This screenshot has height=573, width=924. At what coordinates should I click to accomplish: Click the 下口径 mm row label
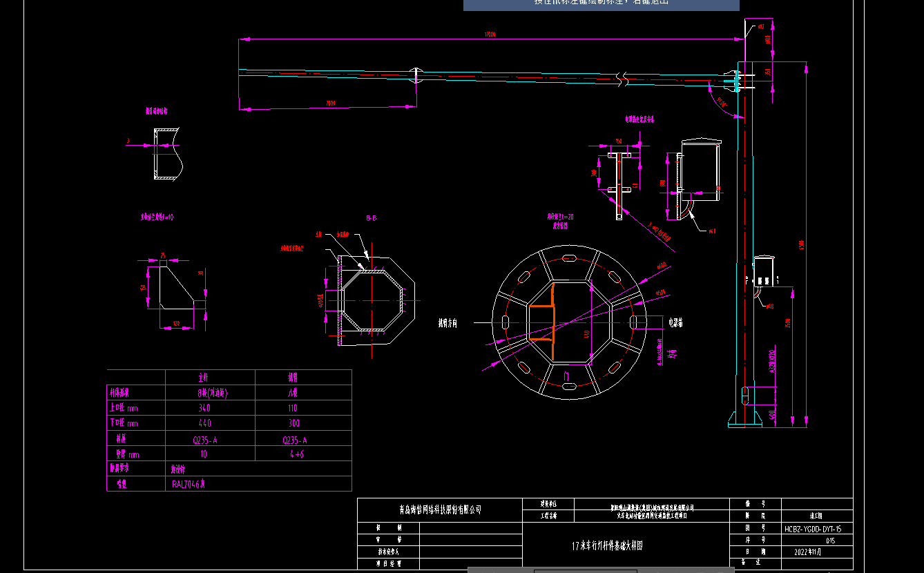124,423
